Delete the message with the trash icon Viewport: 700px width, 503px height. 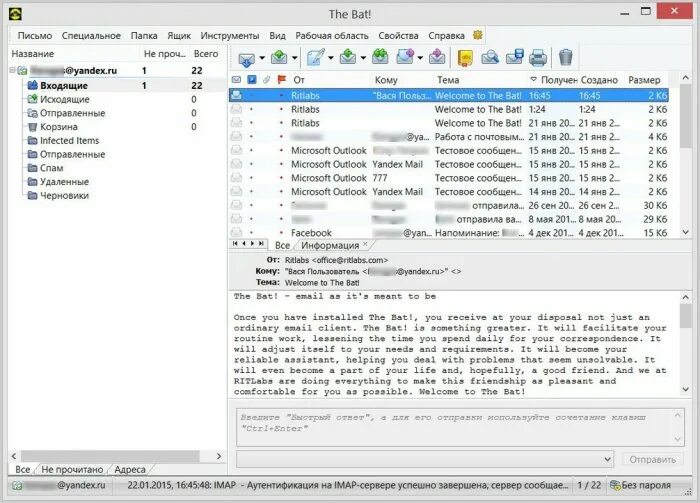point(565,58)
